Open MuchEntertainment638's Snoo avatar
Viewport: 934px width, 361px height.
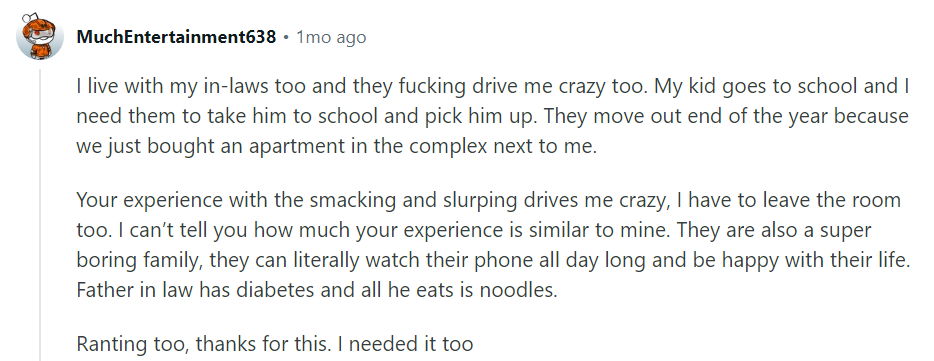[x=40, y=37]
